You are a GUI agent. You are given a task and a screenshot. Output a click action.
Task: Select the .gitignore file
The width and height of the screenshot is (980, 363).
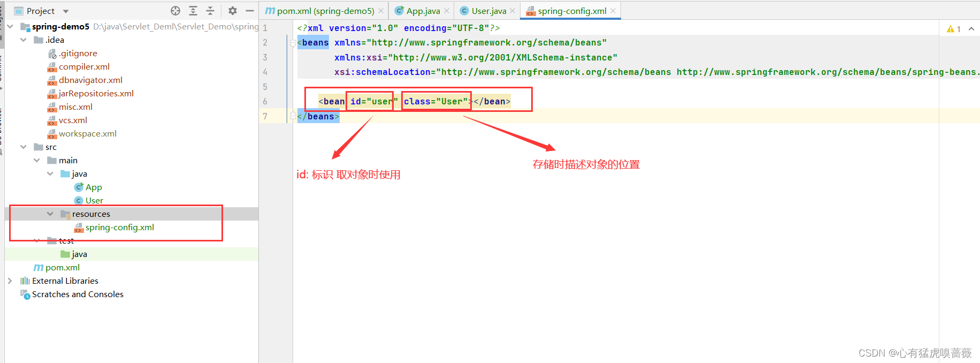pos(78,53)
